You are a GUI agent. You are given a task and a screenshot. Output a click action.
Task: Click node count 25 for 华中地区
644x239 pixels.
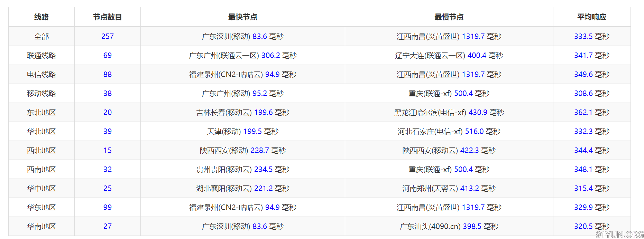coord(108,188)
